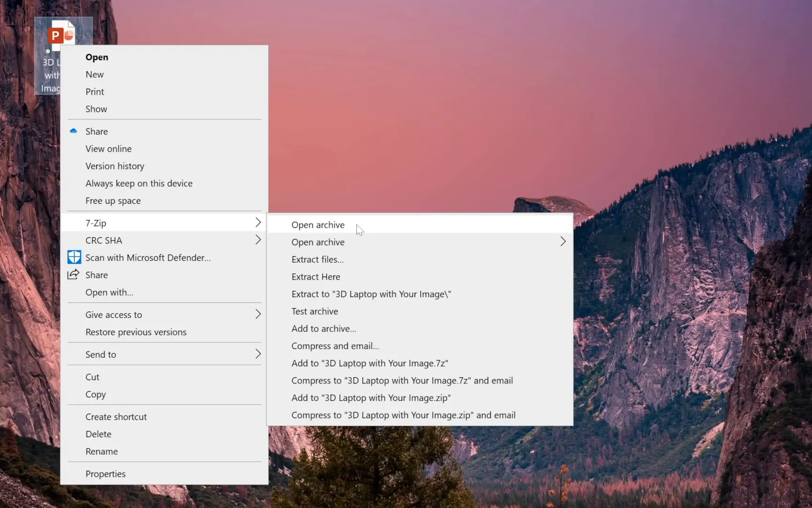812x508 pixels.
Task: Click the CRC SHA menu entry
Action: 164,240
